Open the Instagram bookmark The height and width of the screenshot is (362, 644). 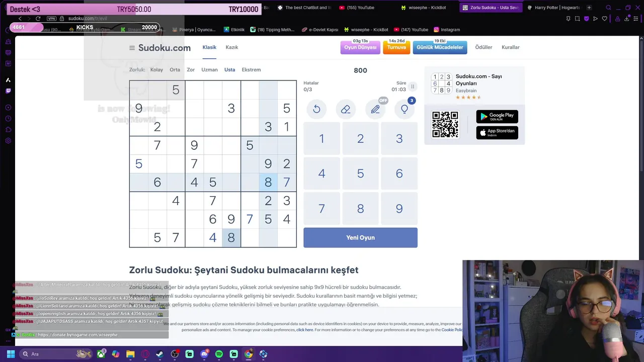(447, 30)
